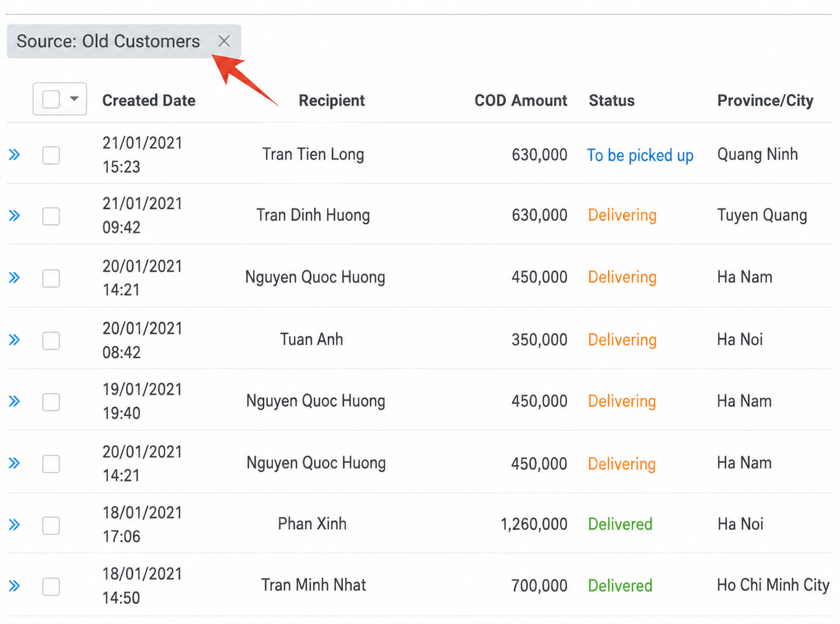Click Delivering status in Tuan Anh row
Image resolution: width=840 pixels, height=624 pixels.
point(622,340)
